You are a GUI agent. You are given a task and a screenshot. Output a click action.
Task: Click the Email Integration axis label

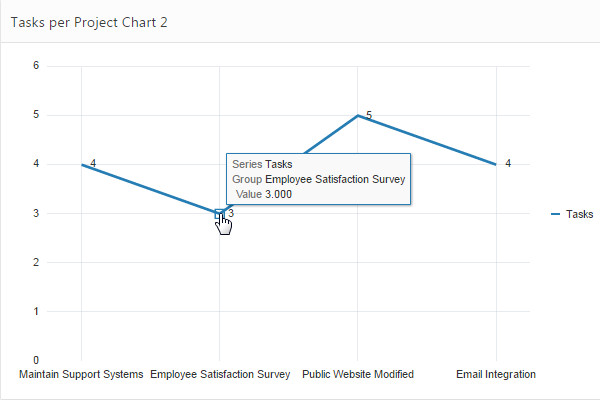[x=495, y=375]
